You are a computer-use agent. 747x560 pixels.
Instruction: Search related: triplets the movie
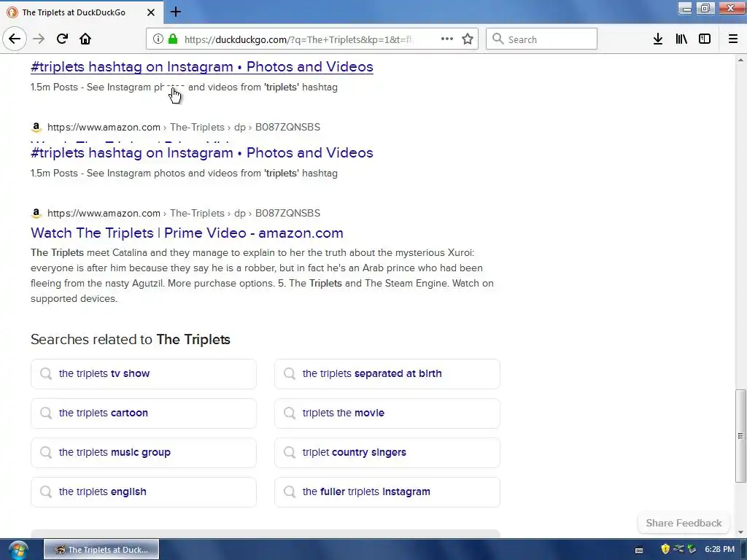[x=387, y=413]
